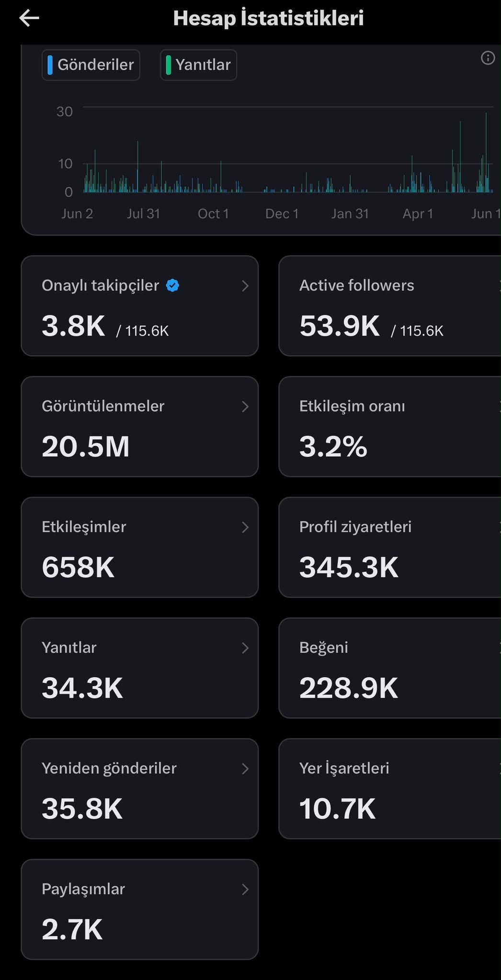Open the Beğeni stats card
The height and width of the screenshot is (980, 501).
pos(390,668)
